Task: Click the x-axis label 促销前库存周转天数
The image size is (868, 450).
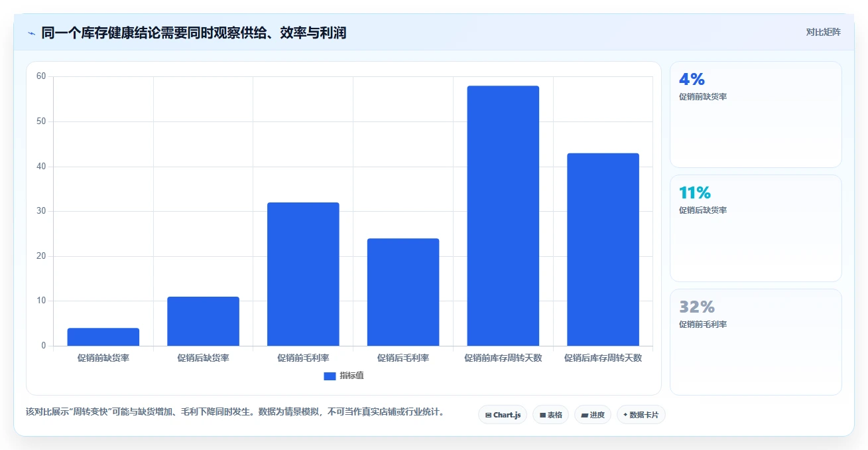Action: [x=503, y=358]
